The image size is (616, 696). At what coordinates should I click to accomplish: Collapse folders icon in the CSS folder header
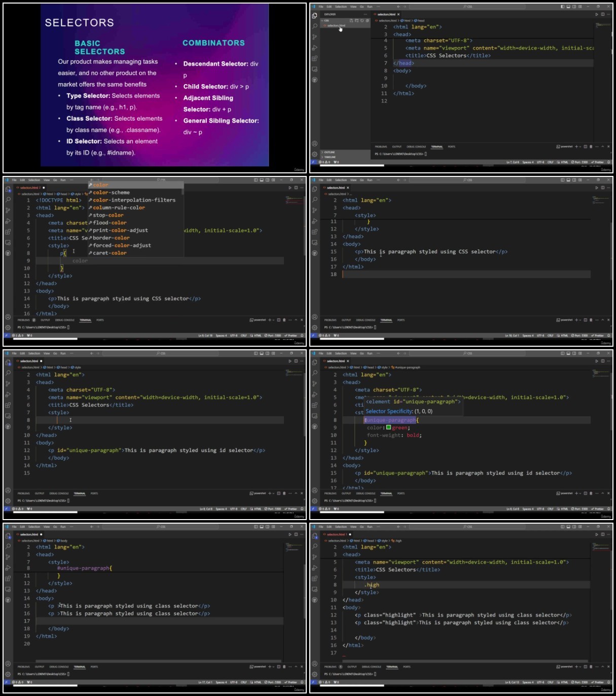pos(367,21)
